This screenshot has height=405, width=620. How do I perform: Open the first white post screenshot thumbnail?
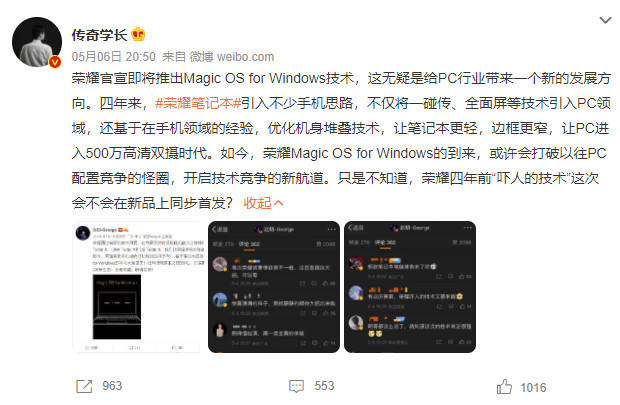[137, 287]
